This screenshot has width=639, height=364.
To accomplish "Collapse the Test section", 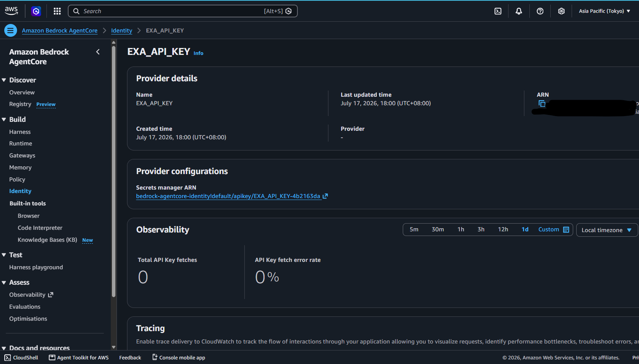I will (4, 255).
